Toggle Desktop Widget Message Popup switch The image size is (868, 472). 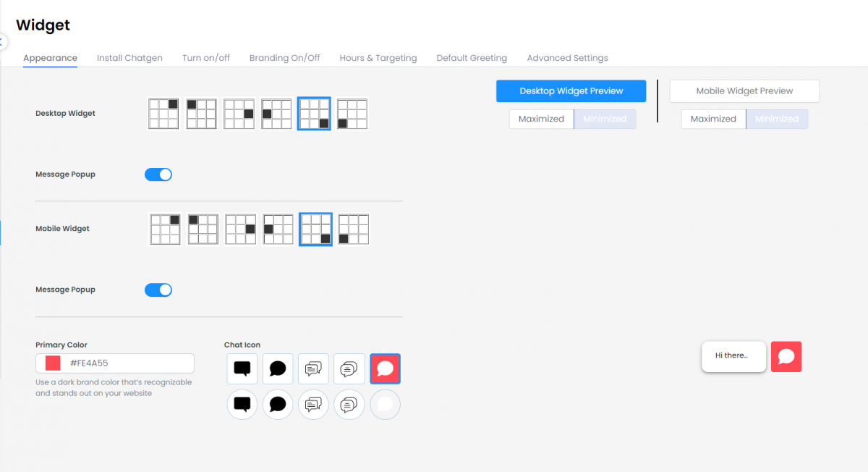158,174
